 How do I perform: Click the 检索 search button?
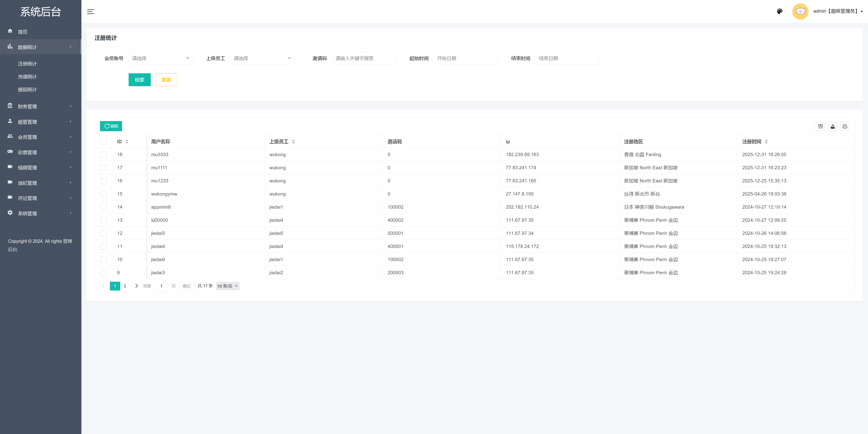tap(139, 80)
